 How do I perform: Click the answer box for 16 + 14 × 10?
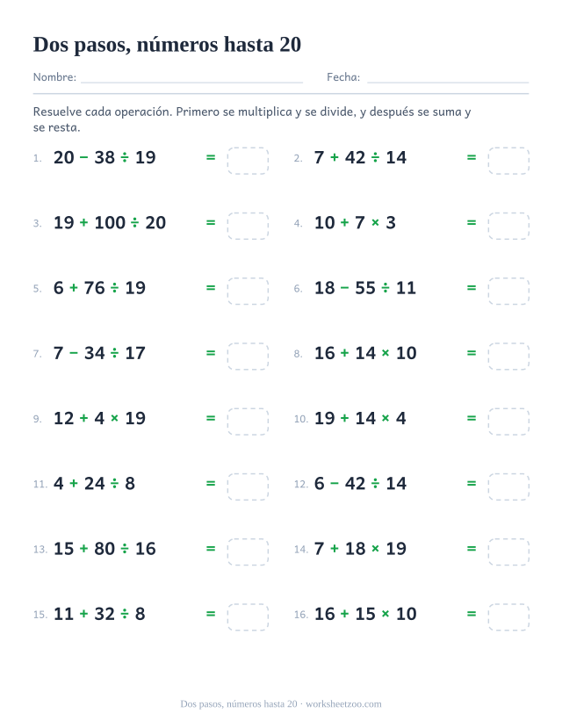click(x=508, y=357)
